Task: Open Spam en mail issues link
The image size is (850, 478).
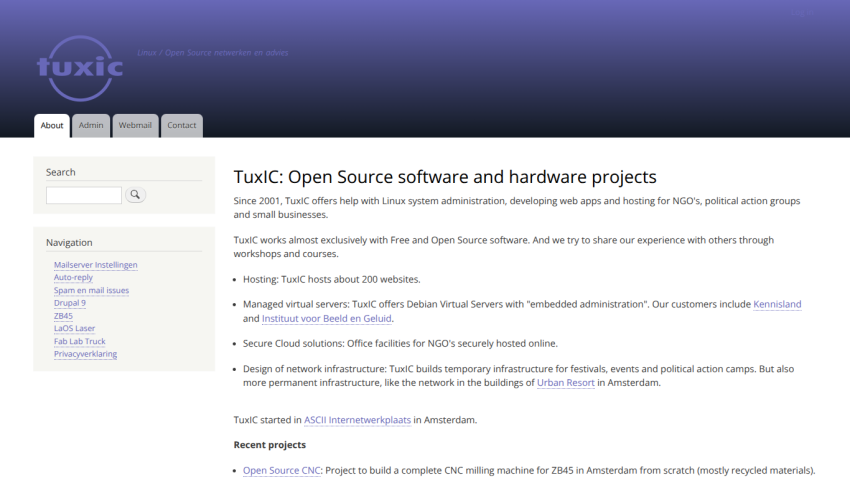Action: tap(91, 290)
